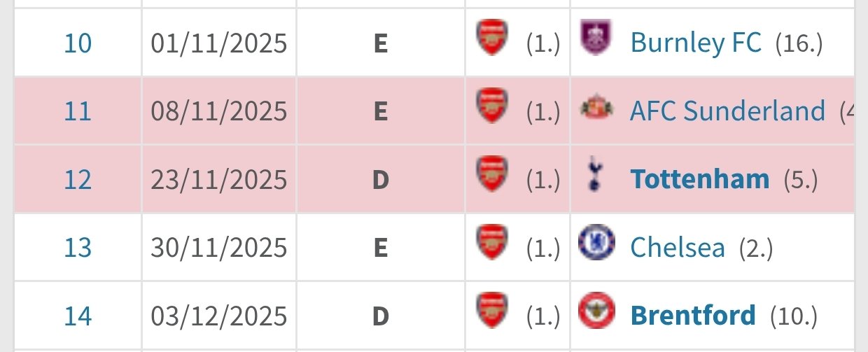Select matchday 11 number link
This screenshot has width=868, height=352.
pyautogui.click(x=78, y=111)
